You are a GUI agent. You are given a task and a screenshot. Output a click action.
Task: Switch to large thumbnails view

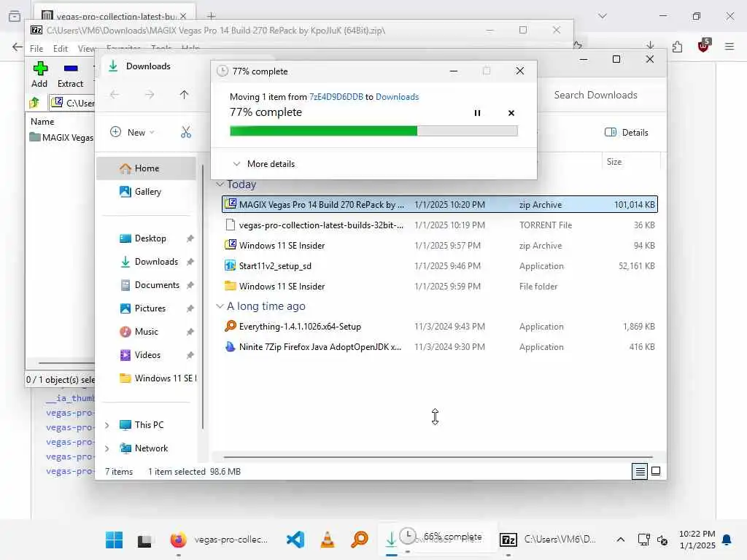656,472
